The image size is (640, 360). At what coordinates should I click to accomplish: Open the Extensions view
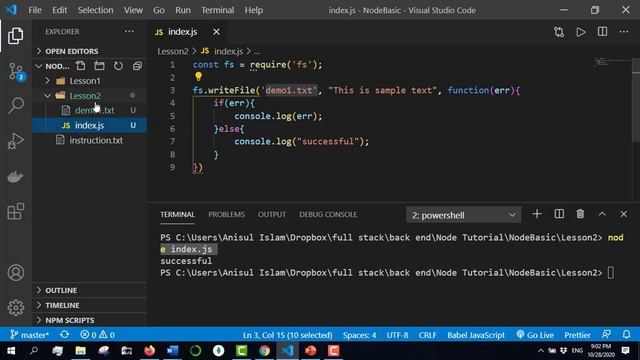16,211
